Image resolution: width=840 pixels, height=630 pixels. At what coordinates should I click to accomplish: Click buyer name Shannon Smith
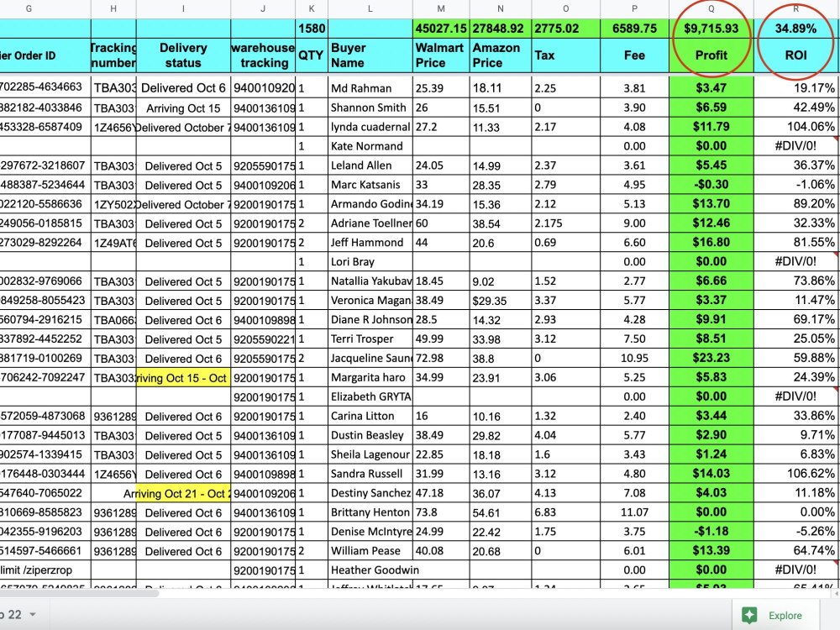tap(368, 108)
